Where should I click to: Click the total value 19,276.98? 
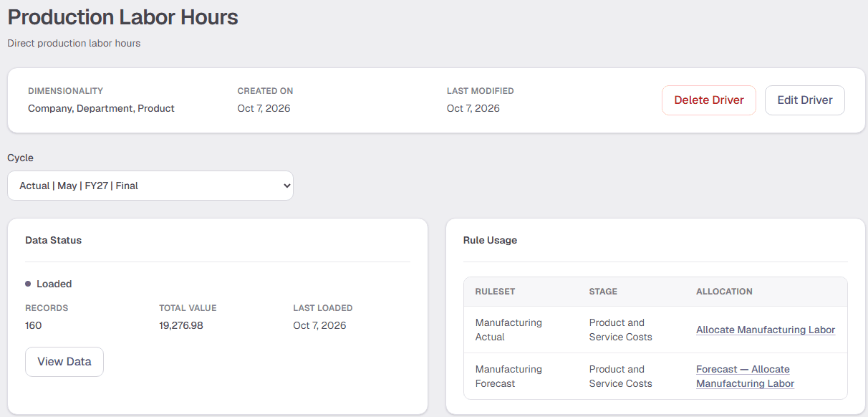181,325
